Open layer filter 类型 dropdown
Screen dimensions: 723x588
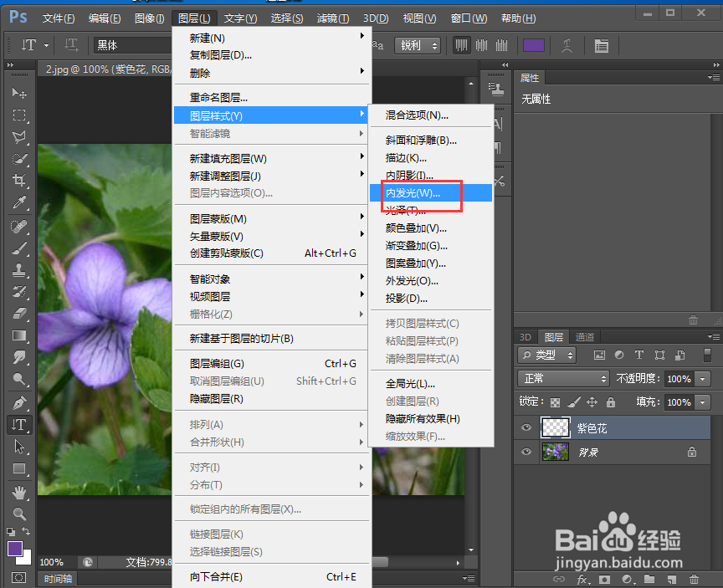[x=547, y=355]
